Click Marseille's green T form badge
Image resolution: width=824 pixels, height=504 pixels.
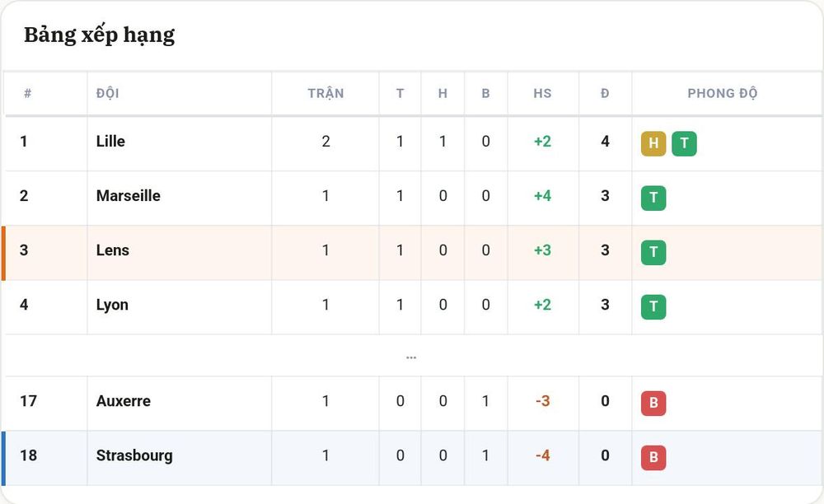point(653,198)
